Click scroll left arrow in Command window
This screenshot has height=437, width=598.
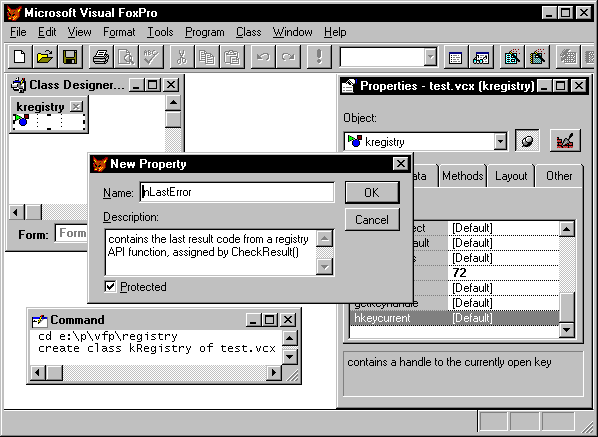[x=38, y=372]
